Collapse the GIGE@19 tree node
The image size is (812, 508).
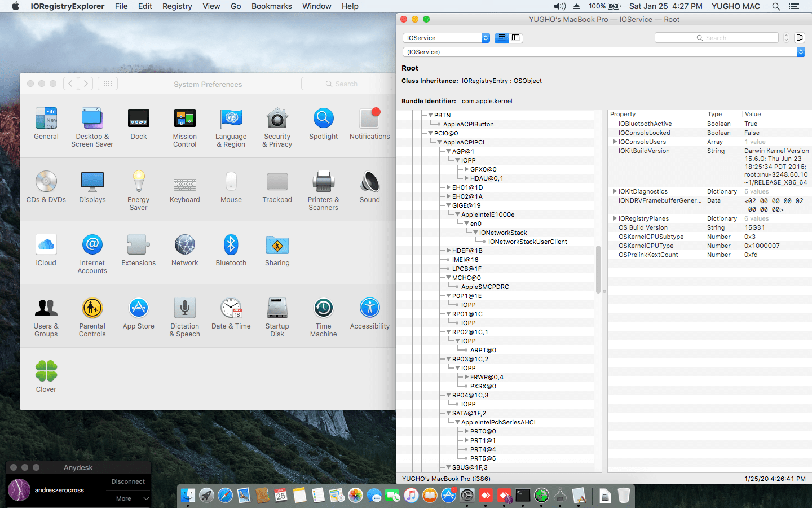449,205
